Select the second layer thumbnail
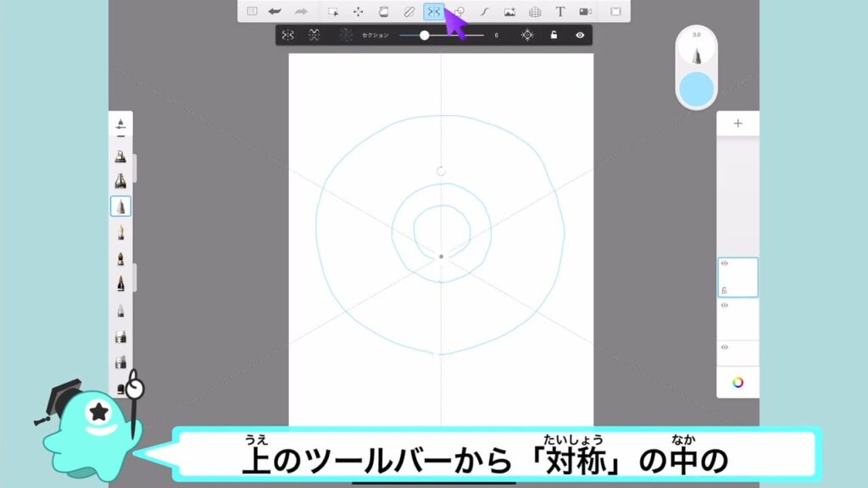 tap(737, 319)
